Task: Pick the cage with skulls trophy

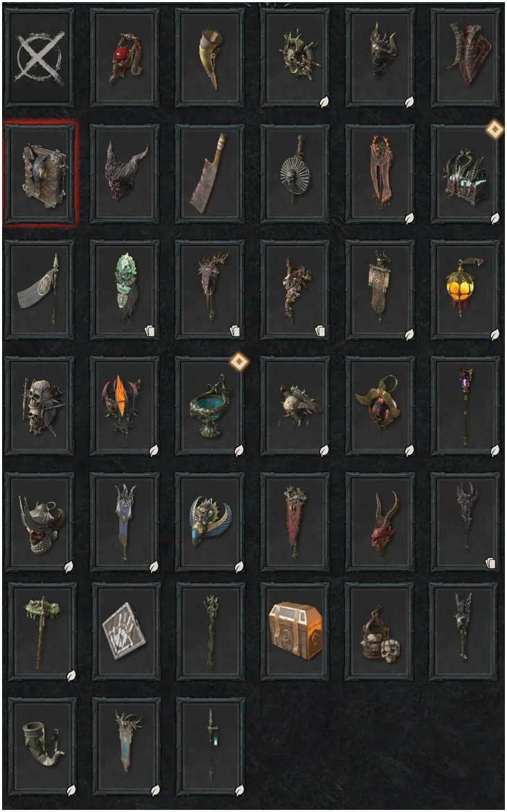Action: pyautogui.click(x=379, y=631)
